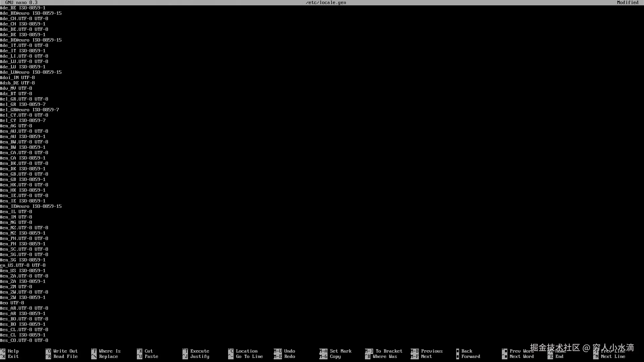Click the Set Mark shortcut

point(340,351)
